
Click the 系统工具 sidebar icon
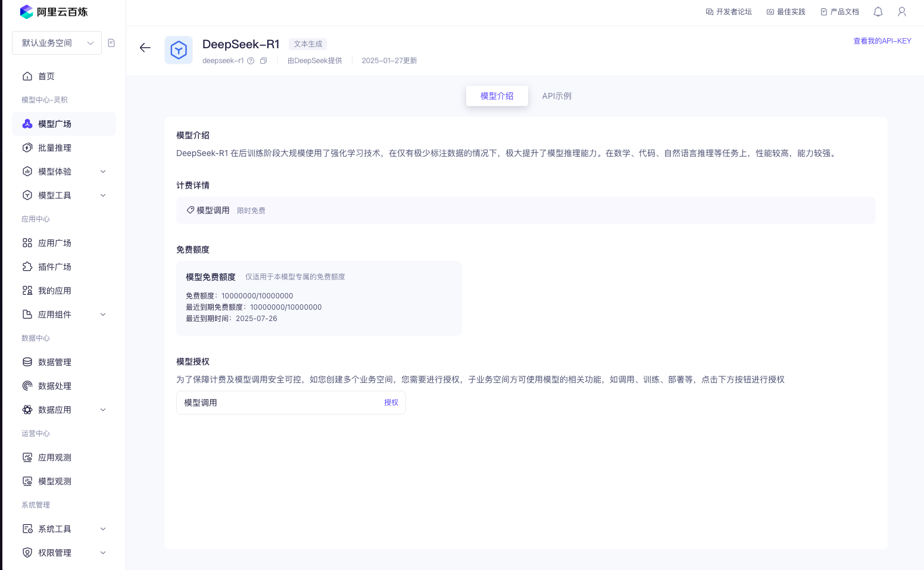(27, 529)
